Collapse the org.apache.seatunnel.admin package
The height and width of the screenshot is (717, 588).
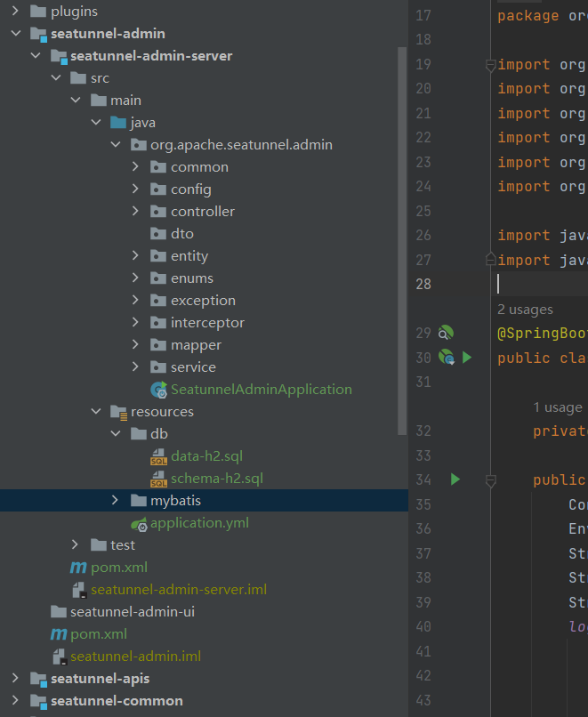pyautogui.click(x=116, y=144)
